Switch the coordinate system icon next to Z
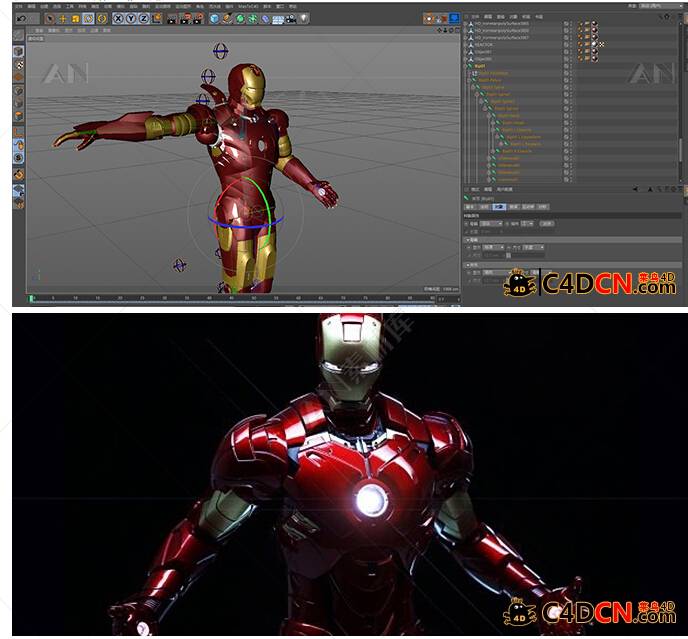This screenshot has width=688, height=639. click(x=157, y=18)
